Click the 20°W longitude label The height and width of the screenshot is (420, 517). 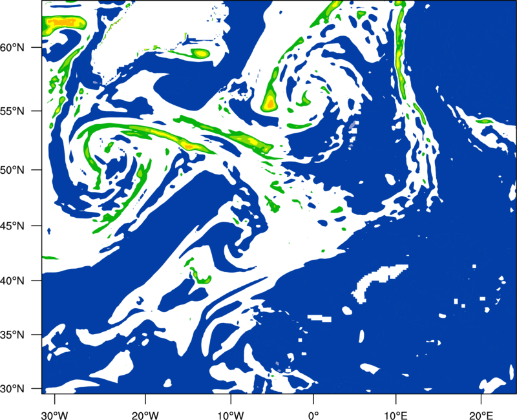coord(145,415)
